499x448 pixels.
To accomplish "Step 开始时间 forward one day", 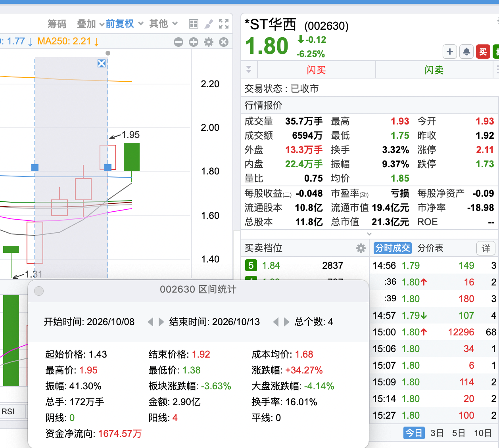I will click(x=161, y=322).
